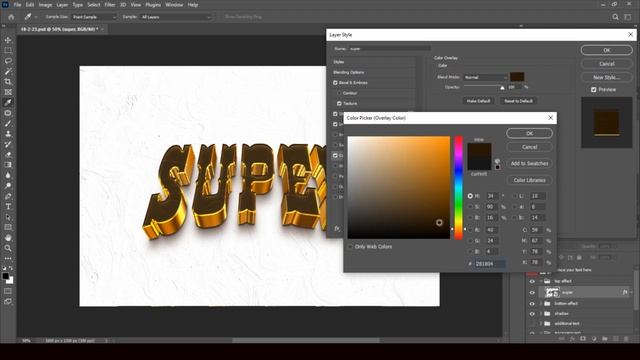
Task: Open the Help menu
Action: [x=193, y=5]
